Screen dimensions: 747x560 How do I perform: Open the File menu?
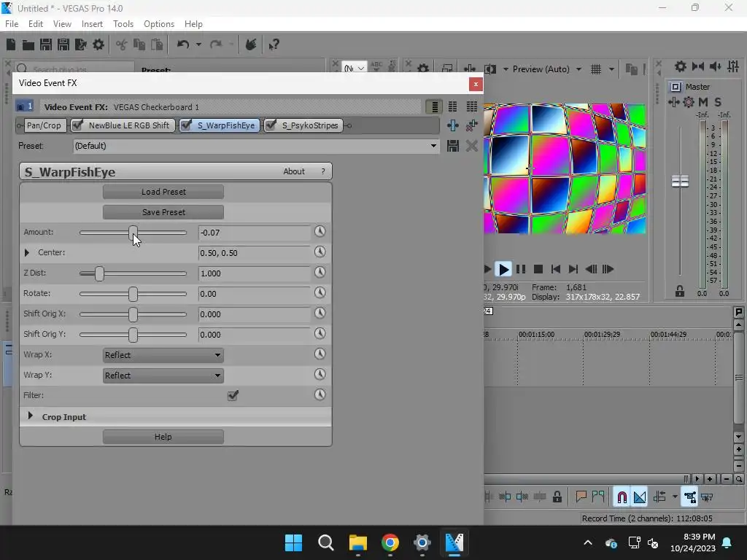click(12, 24)
